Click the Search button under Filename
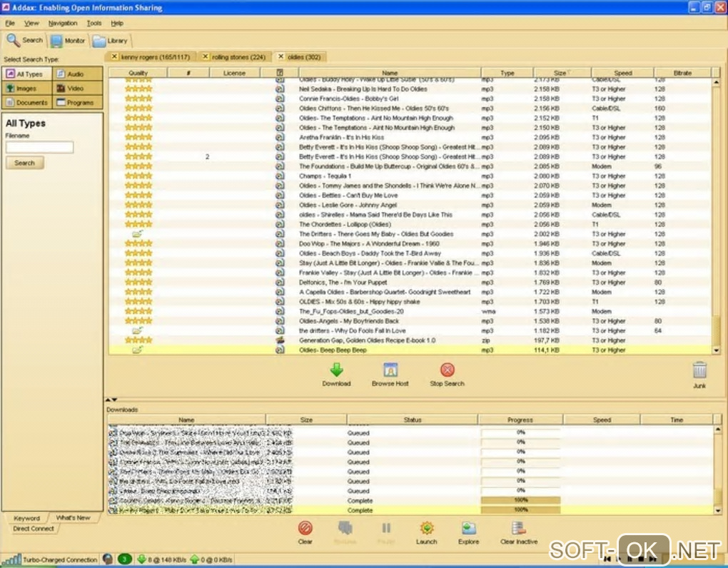 coord(24,163)
